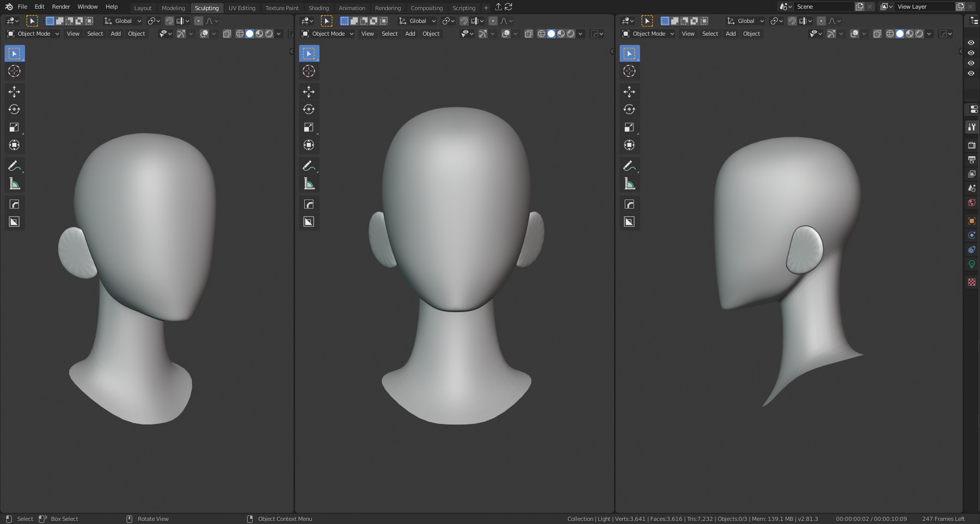Select the Measure tool
This screenshot has height=524, width=980.
(14, 183)
